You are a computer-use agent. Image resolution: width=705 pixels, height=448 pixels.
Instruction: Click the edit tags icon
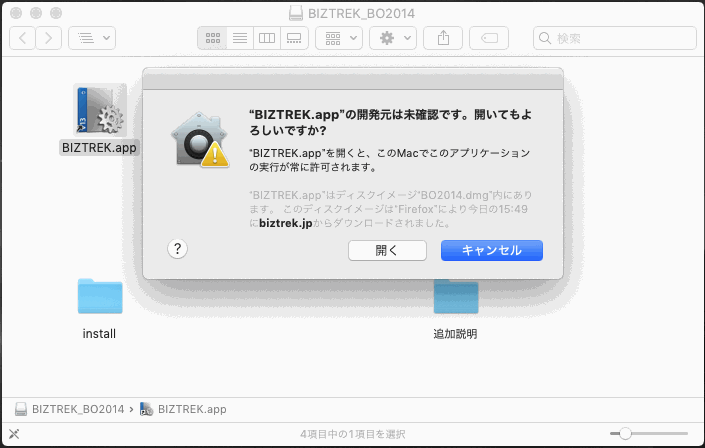click(x=489, y=38)
